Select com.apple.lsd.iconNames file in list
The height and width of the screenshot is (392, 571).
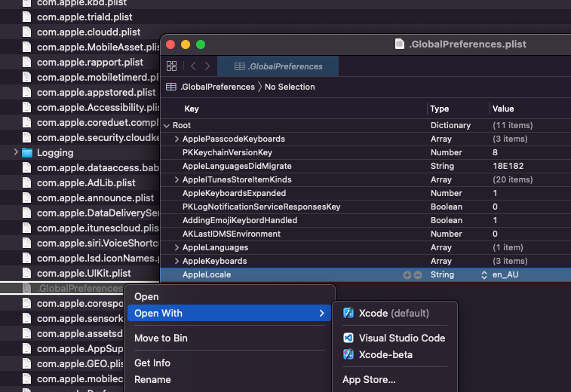click(x=97, y=259)
